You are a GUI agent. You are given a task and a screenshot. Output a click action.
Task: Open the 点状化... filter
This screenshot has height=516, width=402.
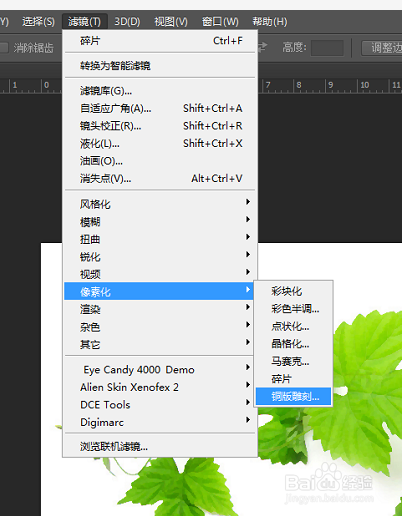tap(293, 326)
